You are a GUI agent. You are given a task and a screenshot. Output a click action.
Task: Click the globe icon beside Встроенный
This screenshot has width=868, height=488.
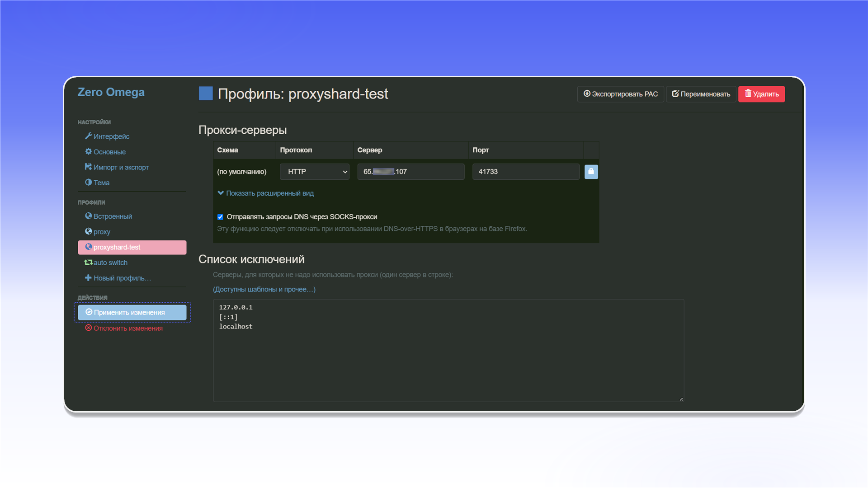pos(88,216)
